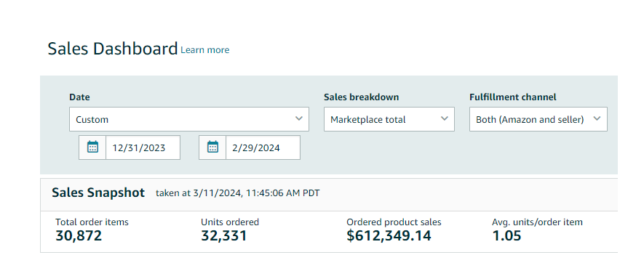The image size is (644, 271).
Task: Click the Avg. units/order item value 1.05
Action: tap(506, 235)
